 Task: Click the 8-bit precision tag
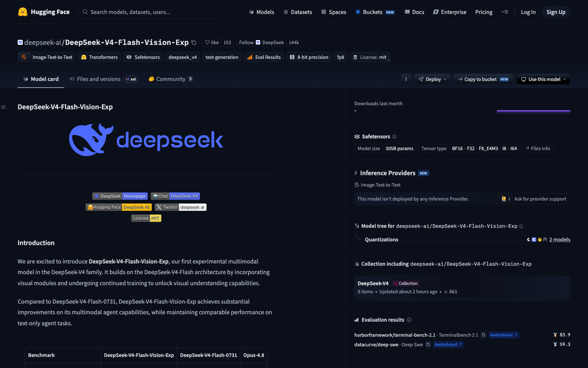pos(309,57)
